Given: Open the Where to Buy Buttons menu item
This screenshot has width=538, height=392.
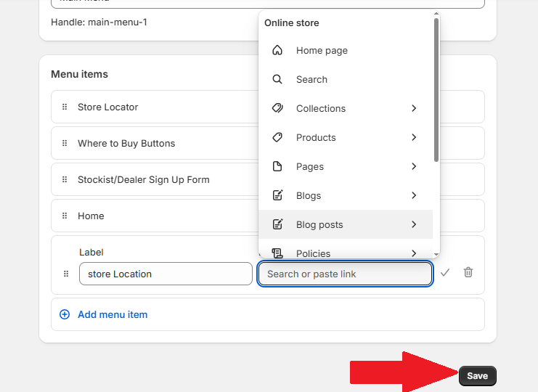Looking at the screenshot, I should pos(126,143).
